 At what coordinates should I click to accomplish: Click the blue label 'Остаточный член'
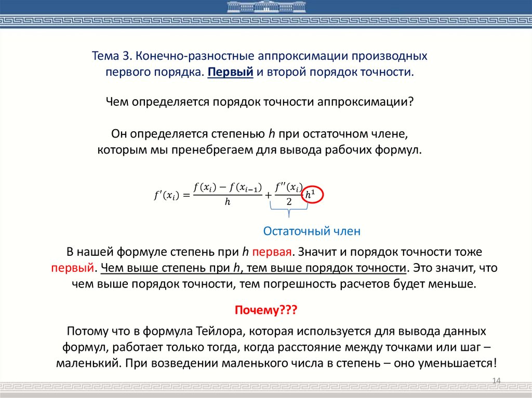(x=312, y=231)
